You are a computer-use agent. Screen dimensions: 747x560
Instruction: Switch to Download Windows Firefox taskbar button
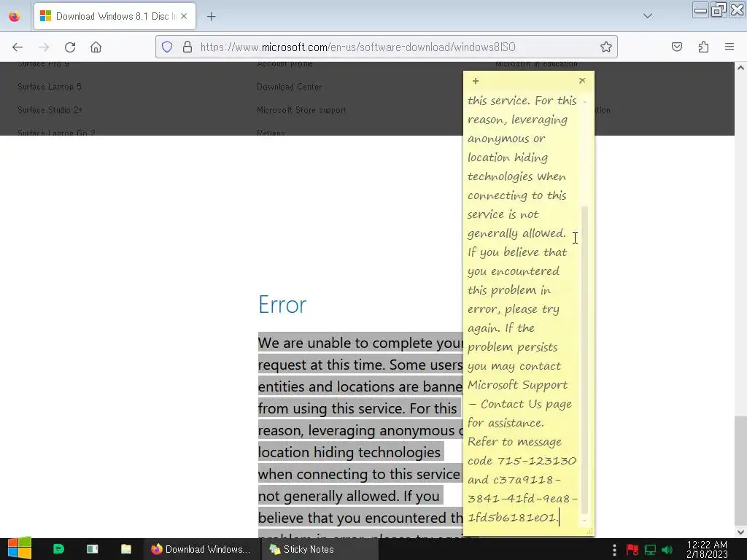[201, 549]
